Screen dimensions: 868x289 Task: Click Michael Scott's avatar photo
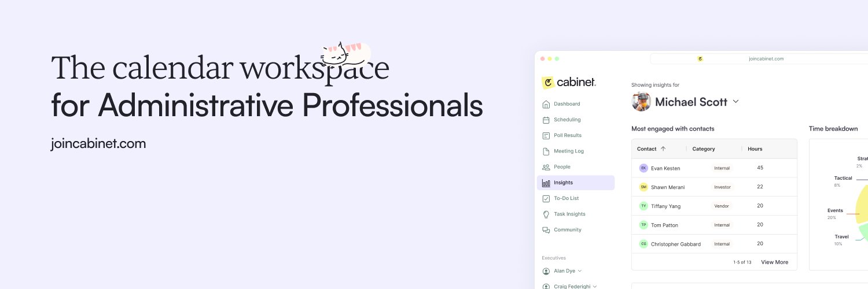coord(641,102)
